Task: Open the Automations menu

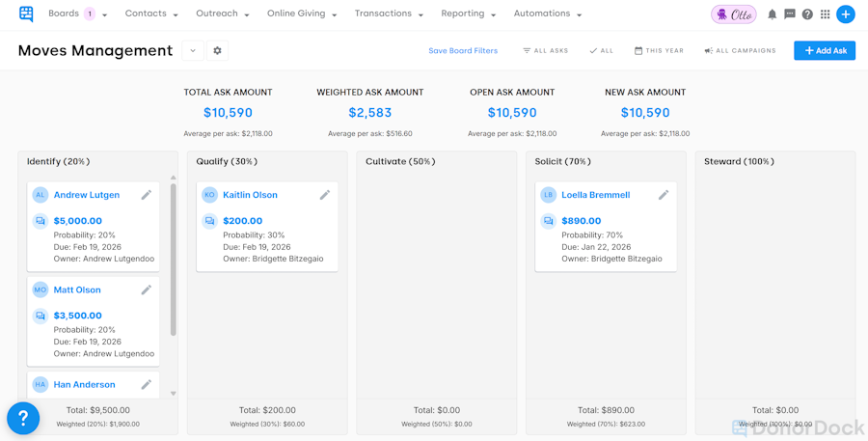Action: (548, 14)
